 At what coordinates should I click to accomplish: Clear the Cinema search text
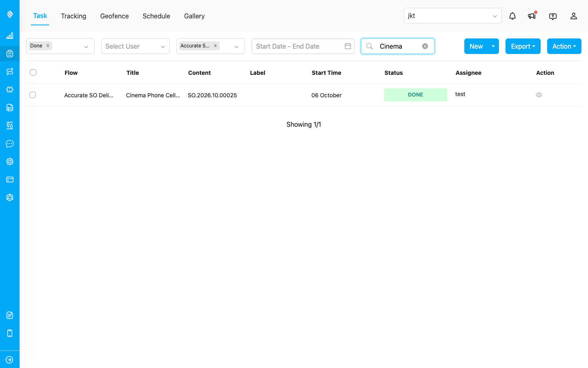tap(425, 46)
